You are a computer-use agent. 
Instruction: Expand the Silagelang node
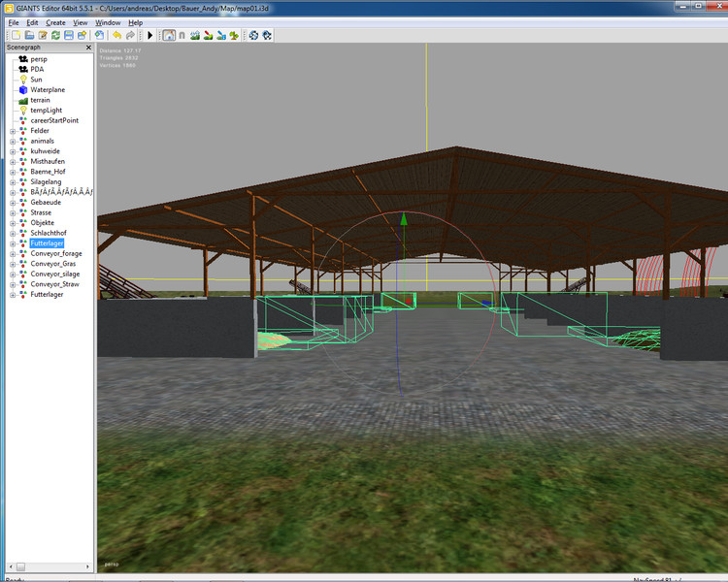coord(13,182)
